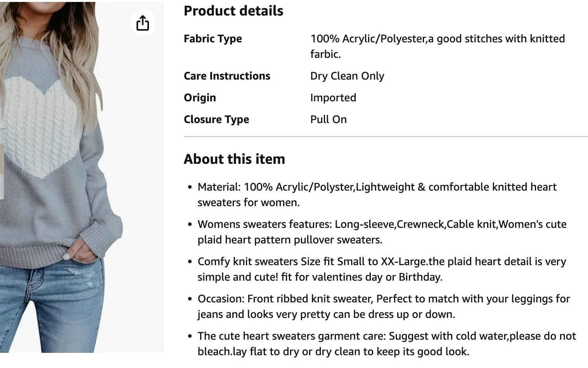Select the Fabric Type label
The width and height of the screenshot is (588, 368).
pos(213,38)
